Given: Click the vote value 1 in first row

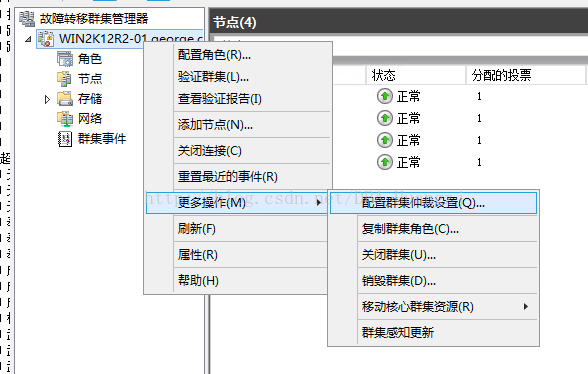Looking at the screenshot, I should point(479,96).
